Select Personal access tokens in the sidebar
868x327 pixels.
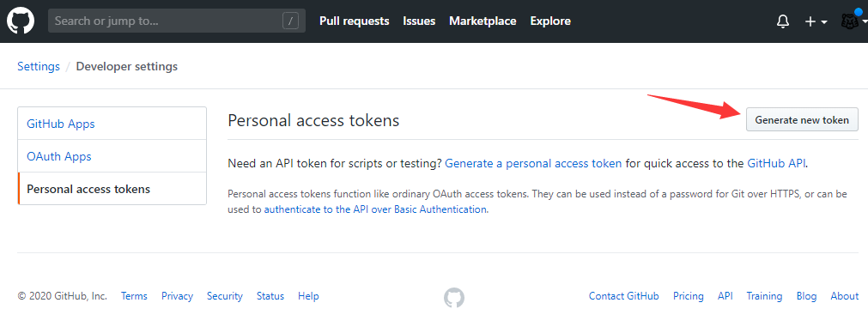pyautogui.click(x=112, y=189)
